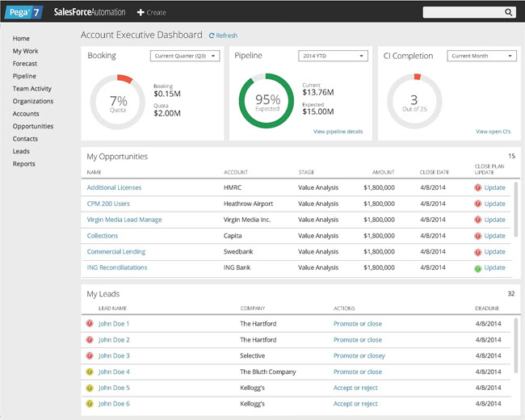This screenshot has width=525, height=420.
Task: Click Accept or reject for John Doe 5
Action: click(355, 388)
